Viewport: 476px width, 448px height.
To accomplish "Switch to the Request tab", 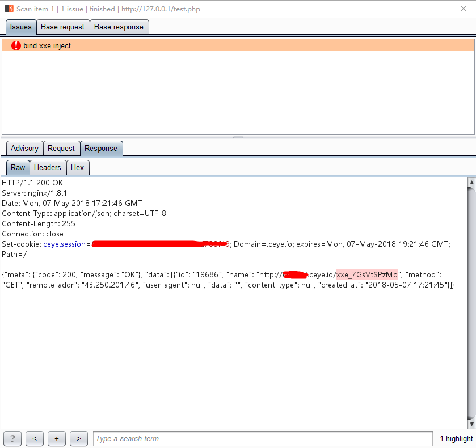I will [61, 149].
